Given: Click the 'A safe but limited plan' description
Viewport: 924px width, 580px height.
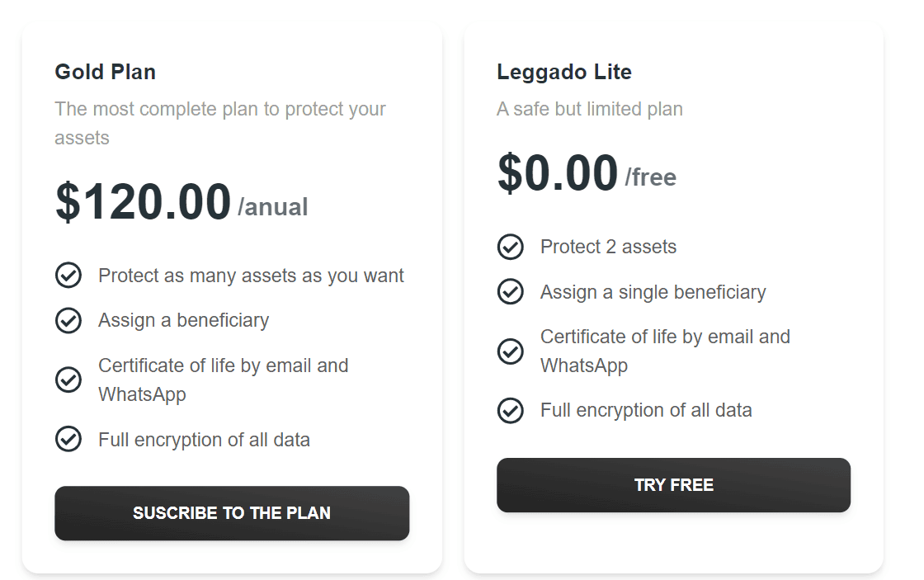Looking at the screenshot, I should point(589,109).
